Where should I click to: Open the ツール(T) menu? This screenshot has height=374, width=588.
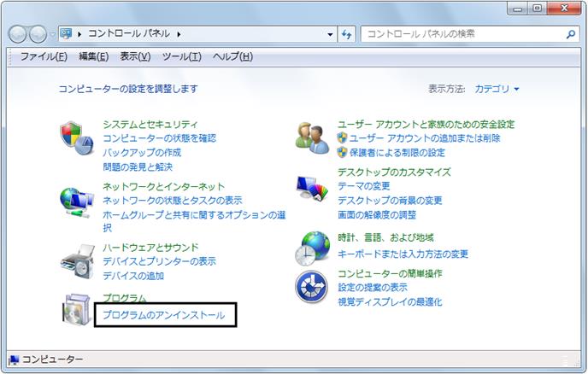coord(182,56)
